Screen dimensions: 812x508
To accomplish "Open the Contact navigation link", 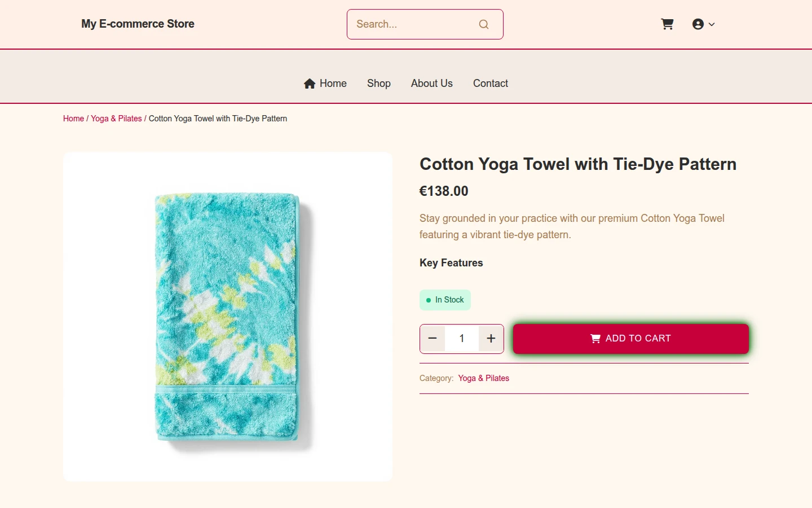I will coord(491,84).
